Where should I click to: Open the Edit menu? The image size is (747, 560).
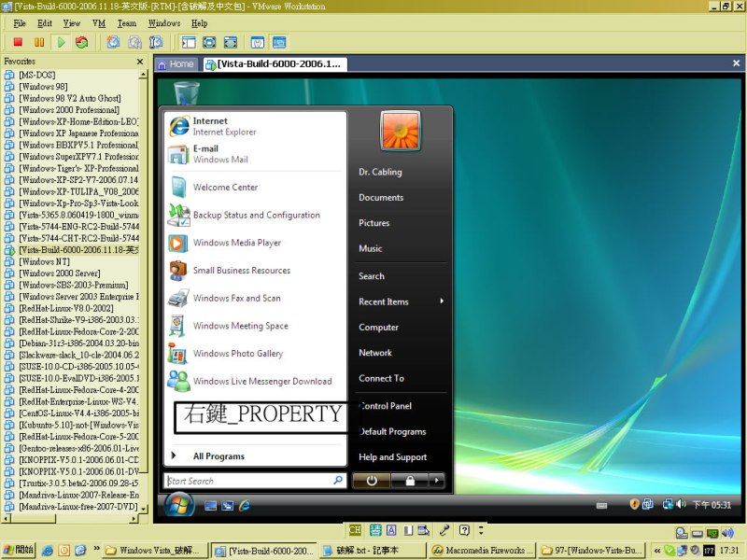click(x=45, y=22)
